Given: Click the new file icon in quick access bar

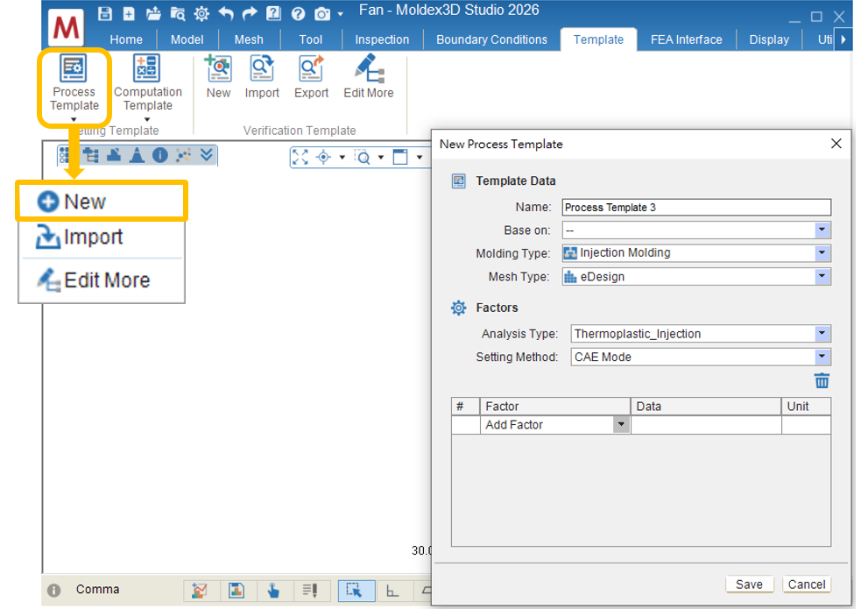Looking at the screenshot, I should (129, 14).
